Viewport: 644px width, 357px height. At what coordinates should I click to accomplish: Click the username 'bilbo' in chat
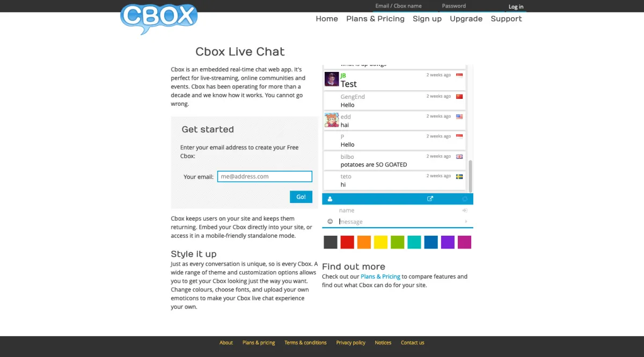(x=347, y=157)
